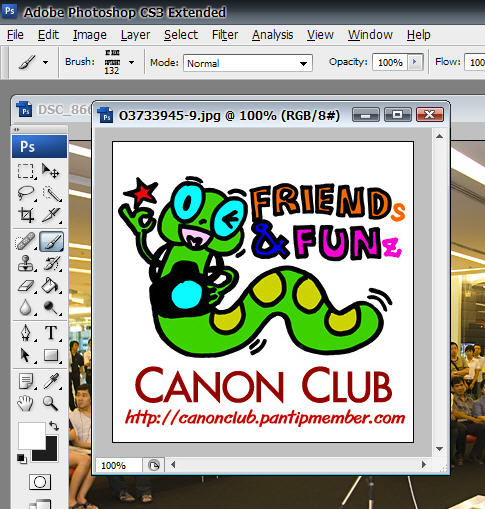Select the Paint Bucket tool
The width and height of the screenshot is (485, 509).
point(51,286)
